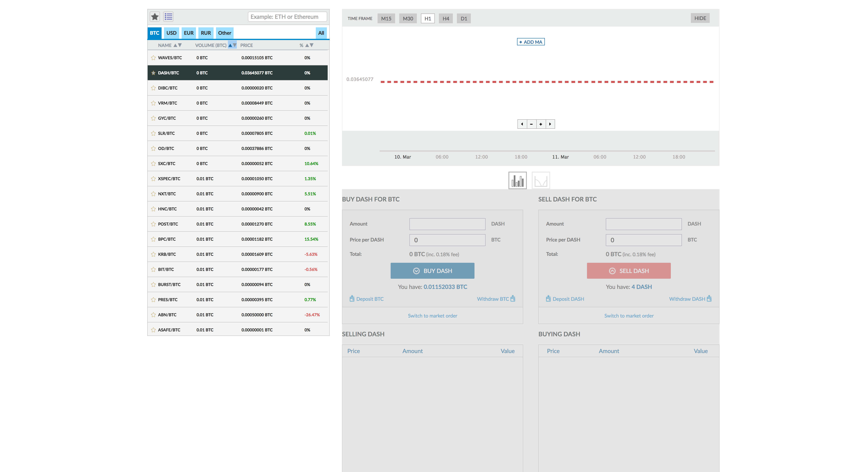The height and width of the screenshot is (472, 868).
Task: Favorite the DIBC/BTC pair star
Action: click(153, 88)
